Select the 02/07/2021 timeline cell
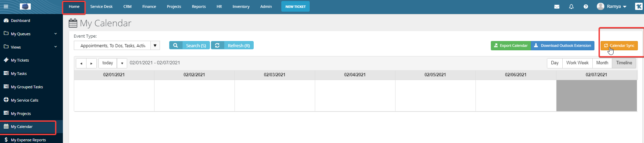Image resolution: width=644 pixels, height=143 pixels. 596,95
